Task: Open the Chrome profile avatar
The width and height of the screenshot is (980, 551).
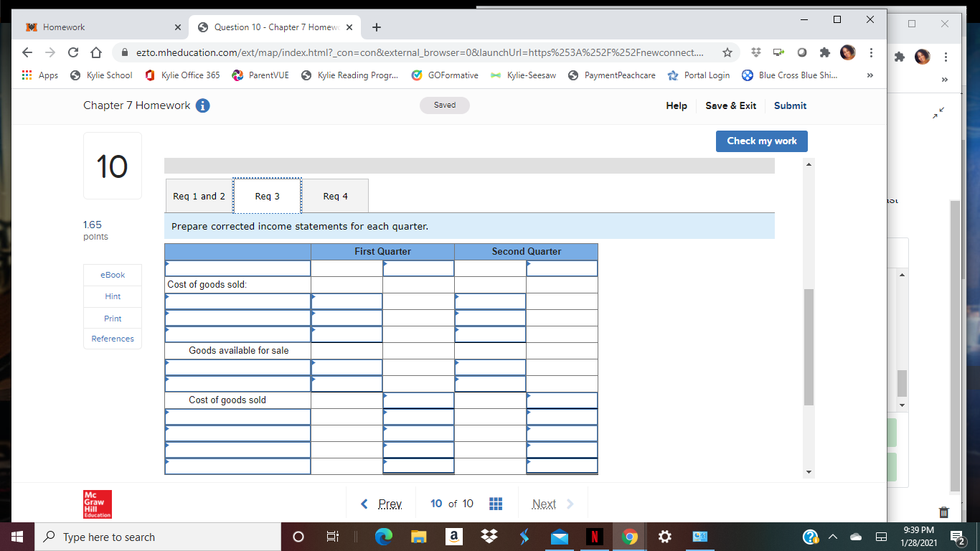Action: [847, 52]
